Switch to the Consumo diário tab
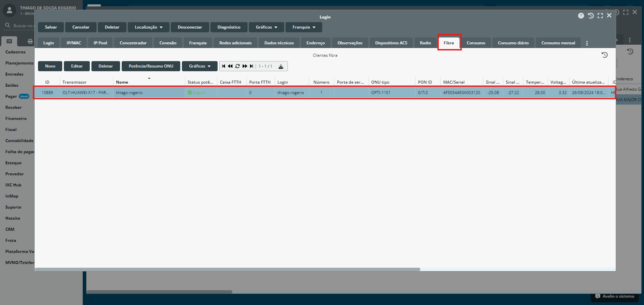This screenshot has width=644, height=305. coord(513,43)
